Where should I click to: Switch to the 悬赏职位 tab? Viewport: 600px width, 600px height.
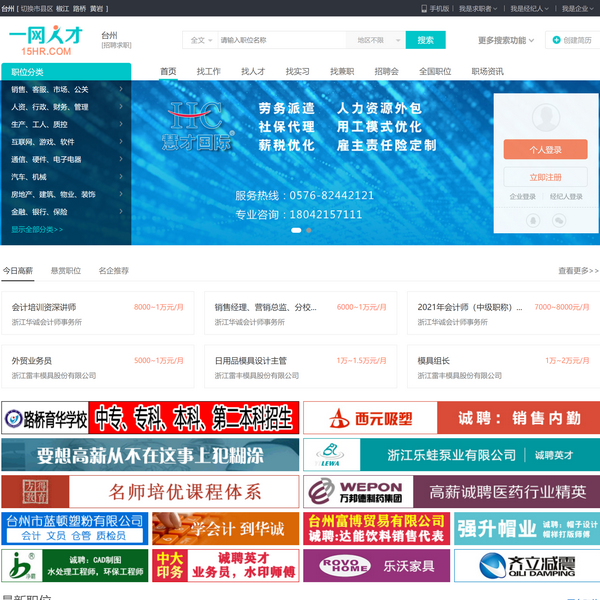pyautogui.click(x=66, y=271)
